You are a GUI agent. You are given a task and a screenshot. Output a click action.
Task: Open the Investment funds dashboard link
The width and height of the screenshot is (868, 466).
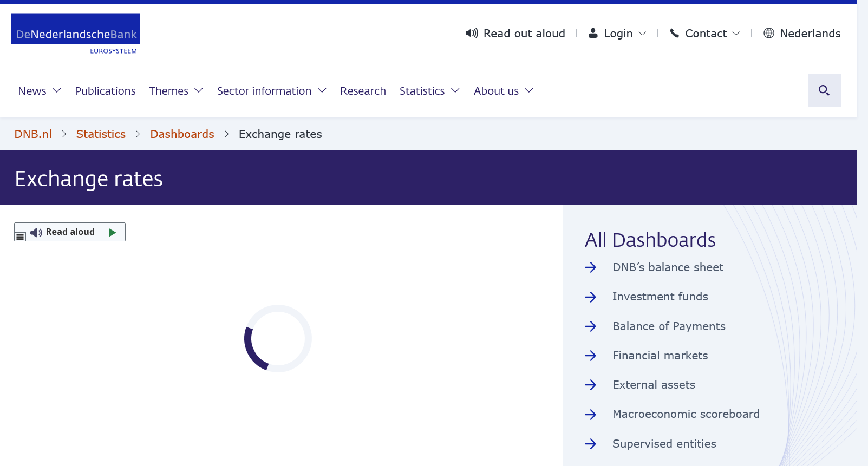(x=660, y=297)
